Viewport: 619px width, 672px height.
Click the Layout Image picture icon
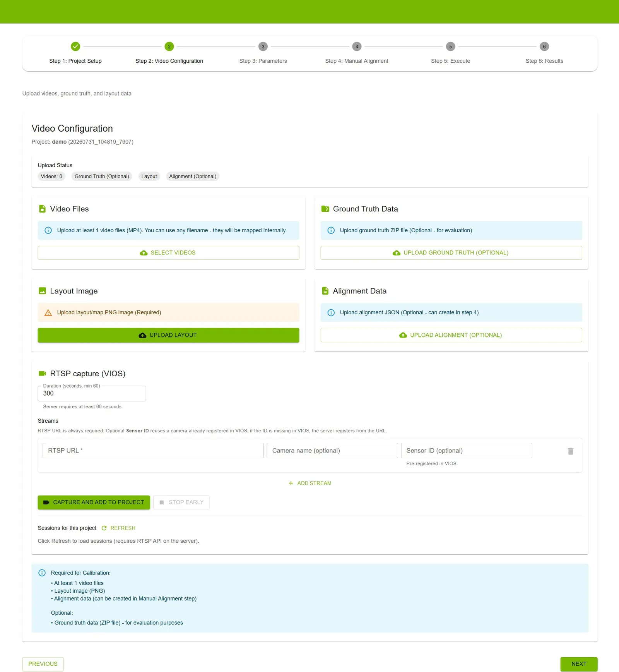pos(43,291)
